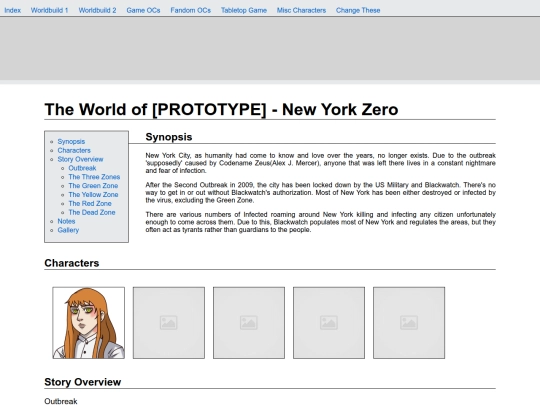Image resolution: width=540 pixels, height=405 pixels.
Task: Open the Change These nav link
Action: [358, 10]
